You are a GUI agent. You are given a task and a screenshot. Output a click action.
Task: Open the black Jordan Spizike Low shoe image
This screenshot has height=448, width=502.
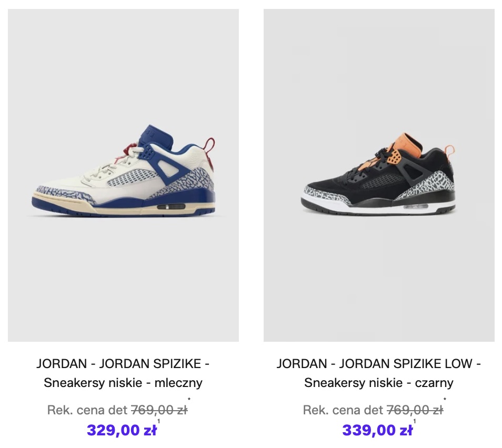click(379, 175)
